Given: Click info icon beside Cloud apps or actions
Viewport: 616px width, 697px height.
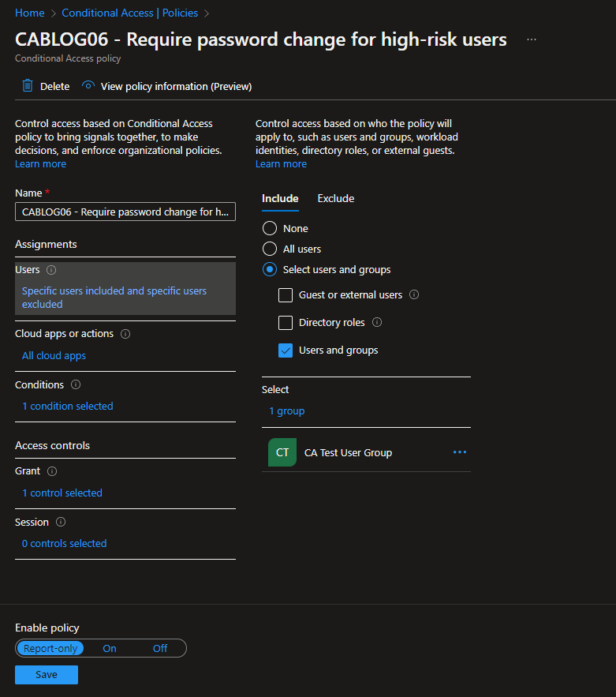Looking at the screenshot, I should 125,334.
